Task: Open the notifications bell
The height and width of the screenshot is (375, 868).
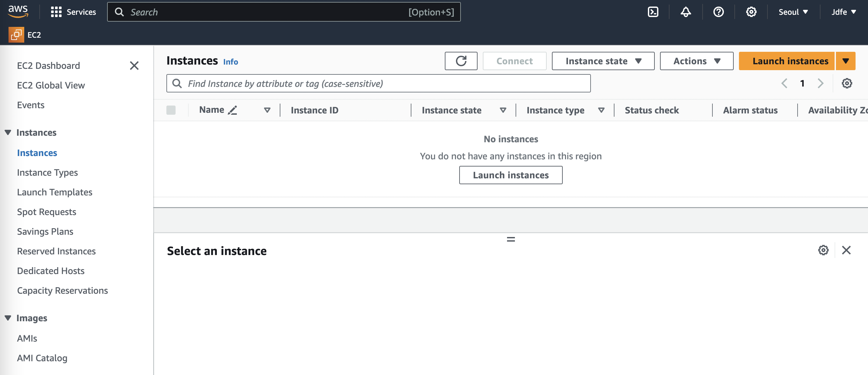Action: point(685,12)
